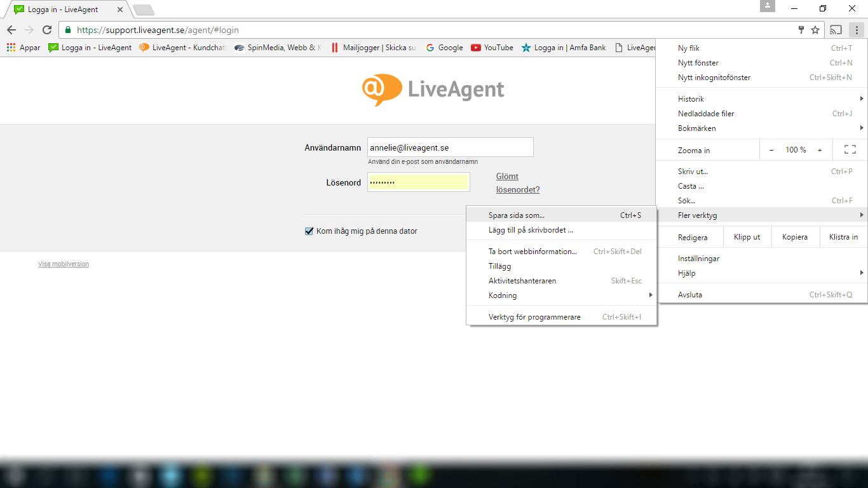Image resolution: width=868 pixels, height=488 pixels.
Task: Click the Chrome profile user icon
Action: tap(768, 6)
